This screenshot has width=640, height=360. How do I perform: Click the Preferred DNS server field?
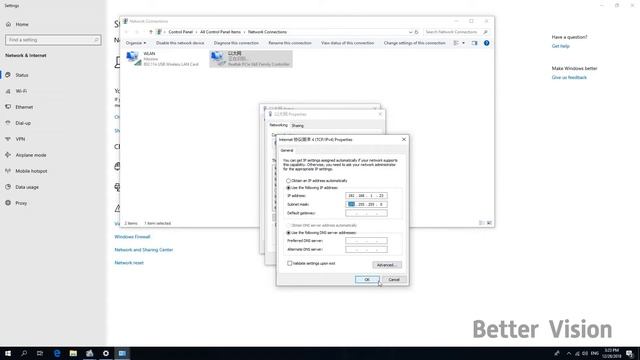click(366, 241)
